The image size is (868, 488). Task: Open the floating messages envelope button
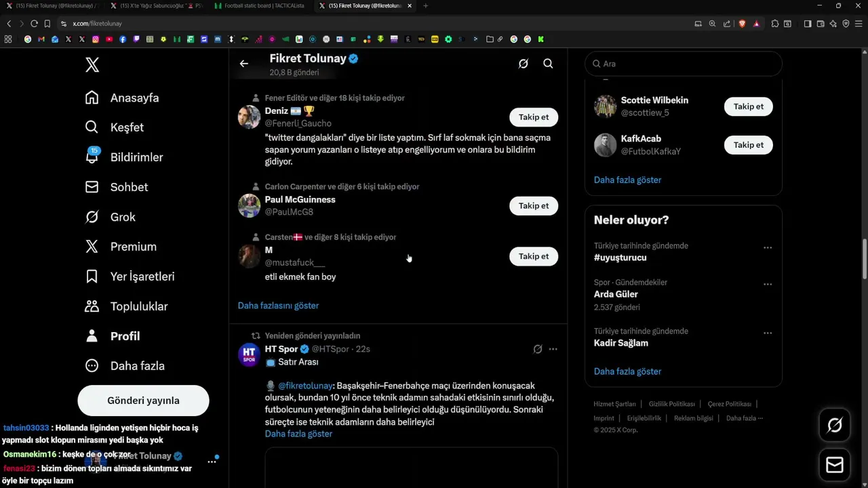click(835, 465)
